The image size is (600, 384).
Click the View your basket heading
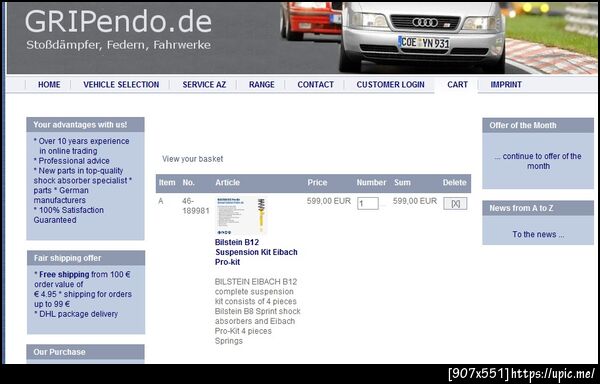(x=192, y=159)
